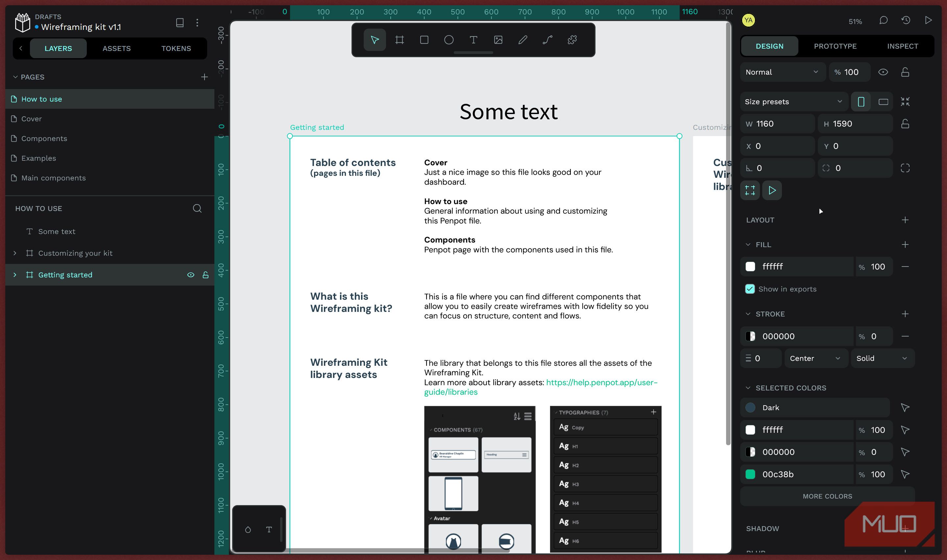Open the shared libraries book icon
Screen dimensions: 947x560
(180, 23)
